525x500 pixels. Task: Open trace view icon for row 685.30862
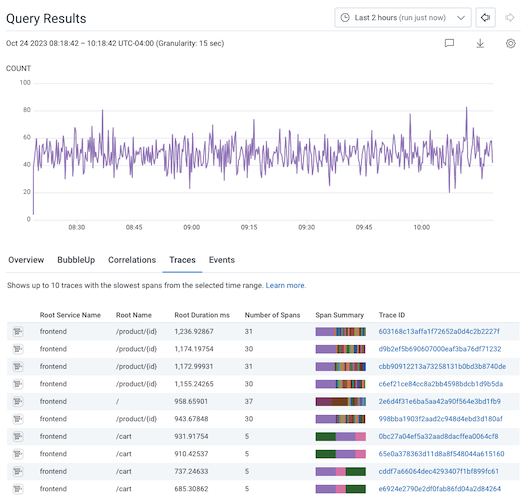pyautogui.click(x=18, y=489)
